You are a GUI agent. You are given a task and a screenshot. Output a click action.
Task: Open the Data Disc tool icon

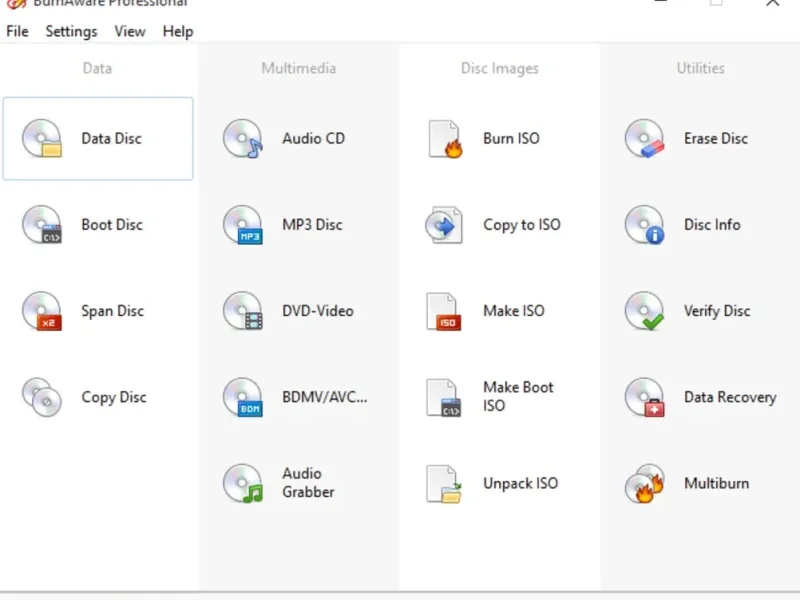[x=42, y=139]
